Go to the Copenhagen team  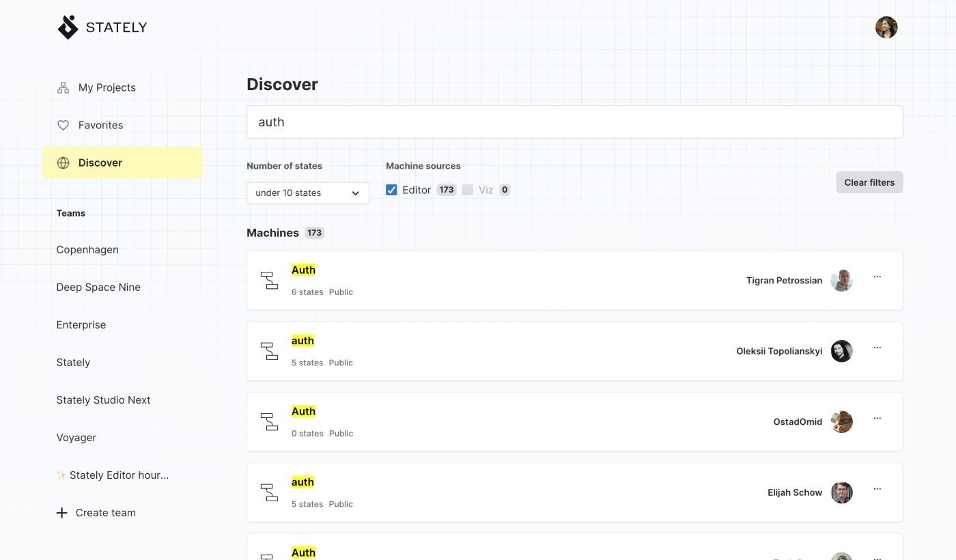tap(87, 250)
